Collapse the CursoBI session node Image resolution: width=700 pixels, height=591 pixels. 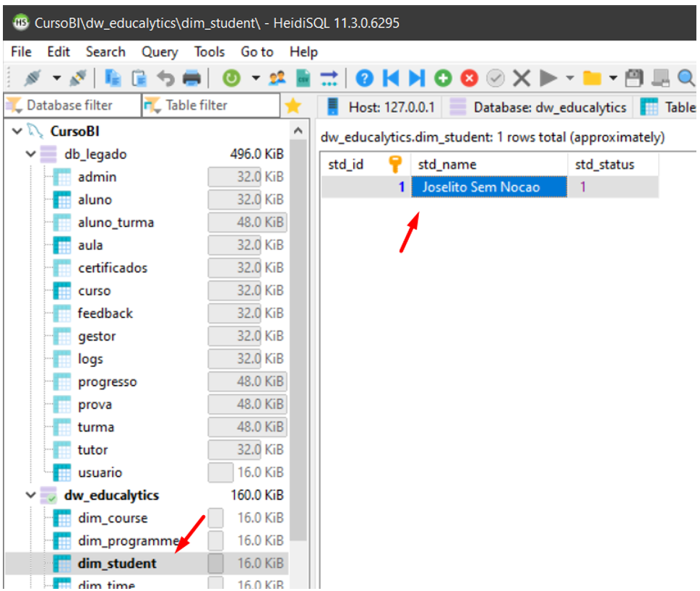17,131
